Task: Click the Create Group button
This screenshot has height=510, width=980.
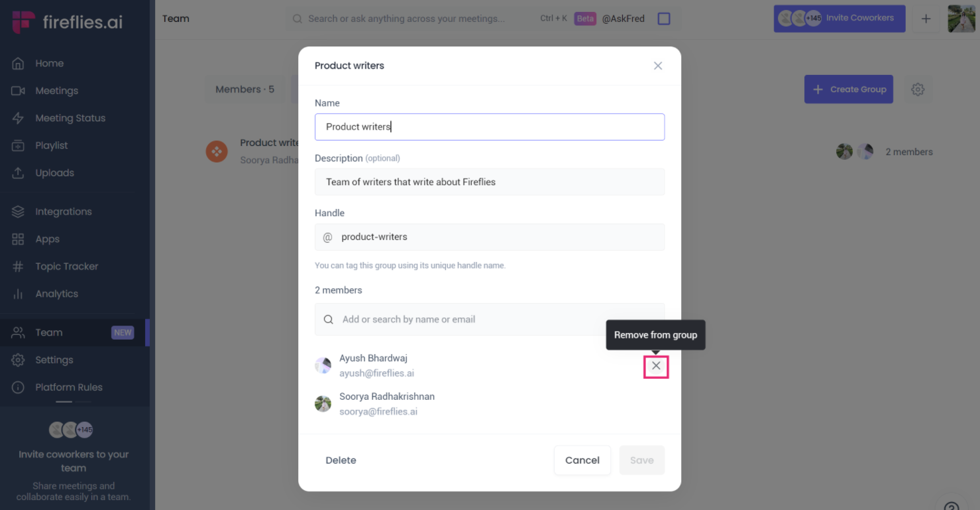Action: (x=848, y=89)
